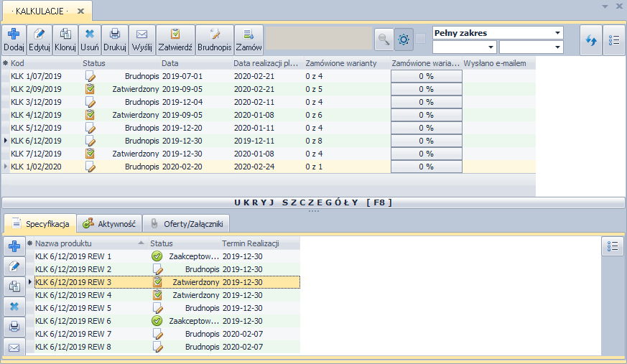
Task: Sort by the Kod column header
Action: pyautogui.click(x=45, y=63)
